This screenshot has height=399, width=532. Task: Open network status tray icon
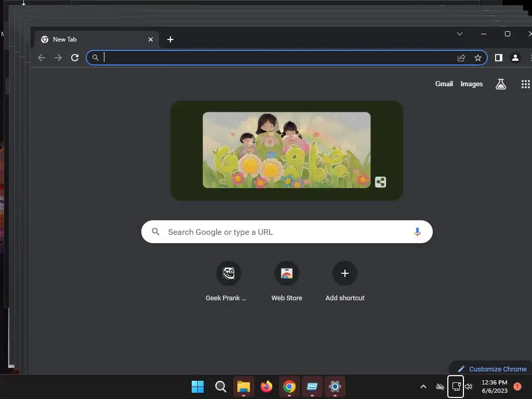click(x=456, y=387)
